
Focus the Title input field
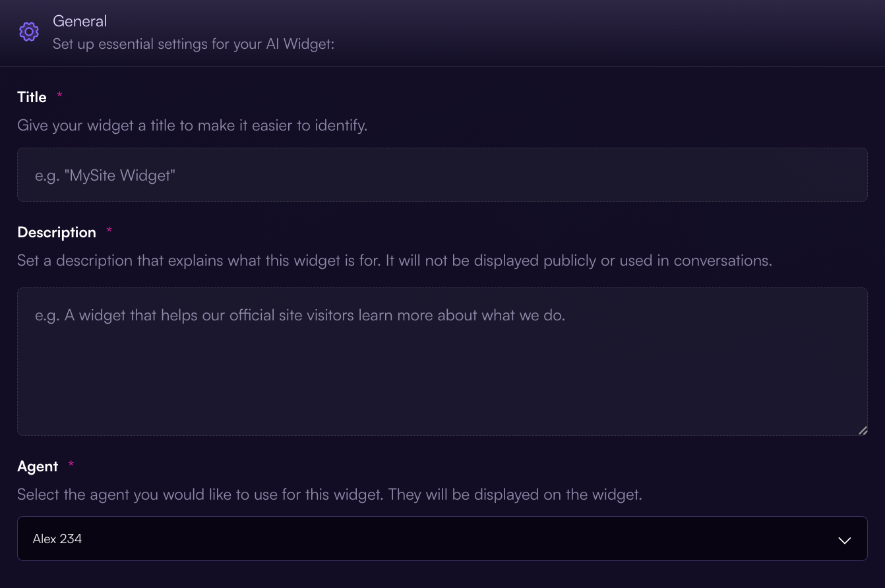tap(442, 175)
